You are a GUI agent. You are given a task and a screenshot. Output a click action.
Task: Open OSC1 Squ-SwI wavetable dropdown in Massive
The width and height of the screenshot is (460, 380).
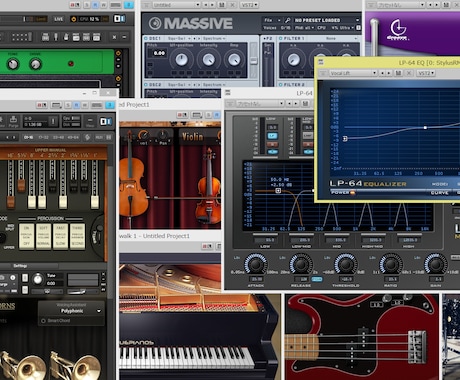point(179,39)
